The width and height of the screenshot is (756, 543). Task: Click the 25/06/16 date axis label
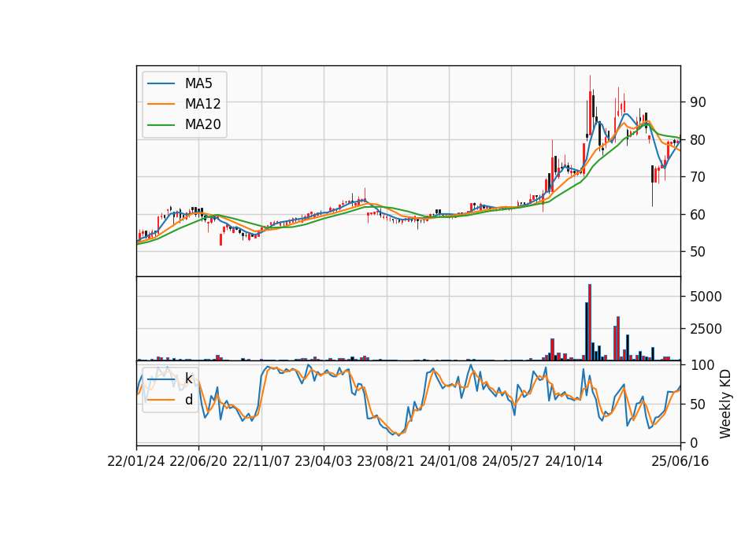[x=680, y=461]
